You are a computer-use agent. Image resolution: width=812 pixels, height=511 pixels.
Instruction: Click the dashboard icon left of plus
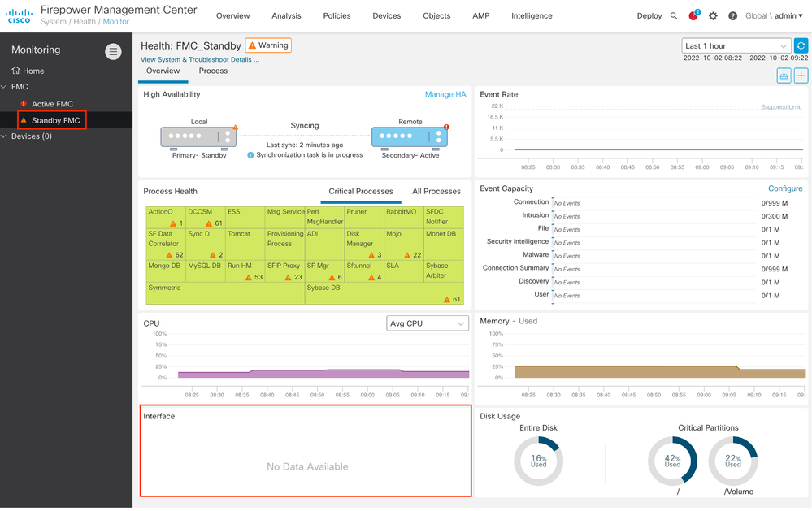tap(784, 76)
